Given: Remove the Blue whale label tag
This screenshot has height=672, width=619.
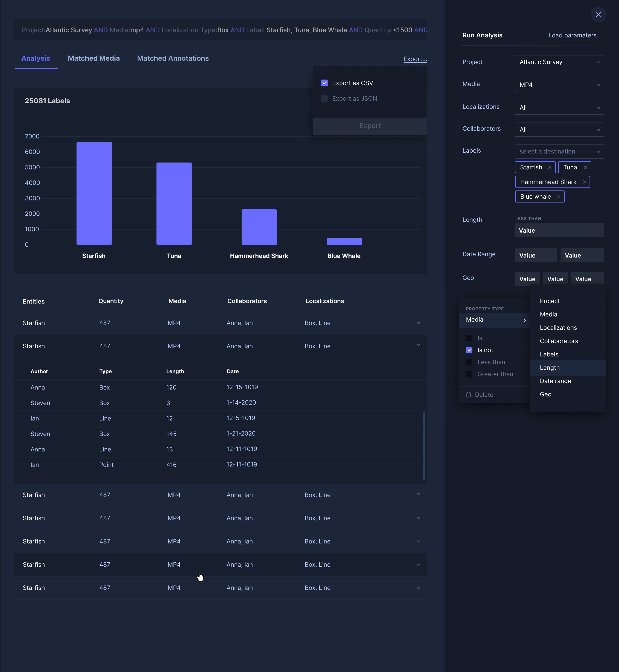Looking at the screenshot, I should pos(559,197).
